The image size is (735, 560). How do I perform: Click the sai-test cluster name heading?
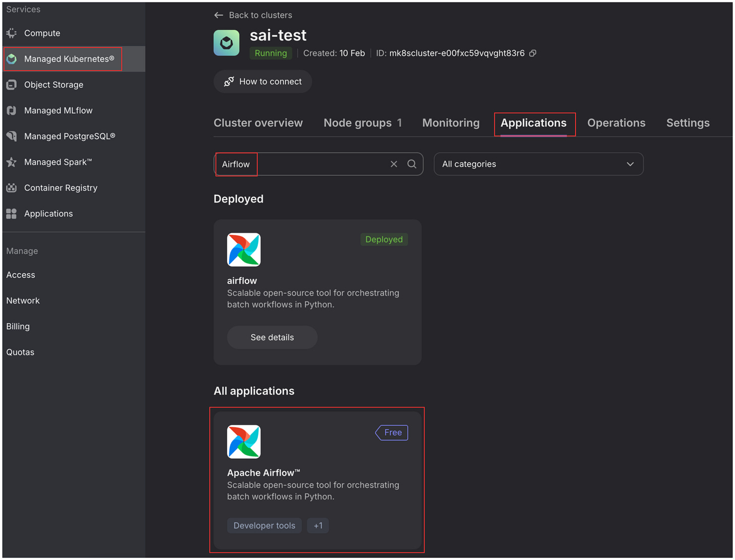(278, 35)
